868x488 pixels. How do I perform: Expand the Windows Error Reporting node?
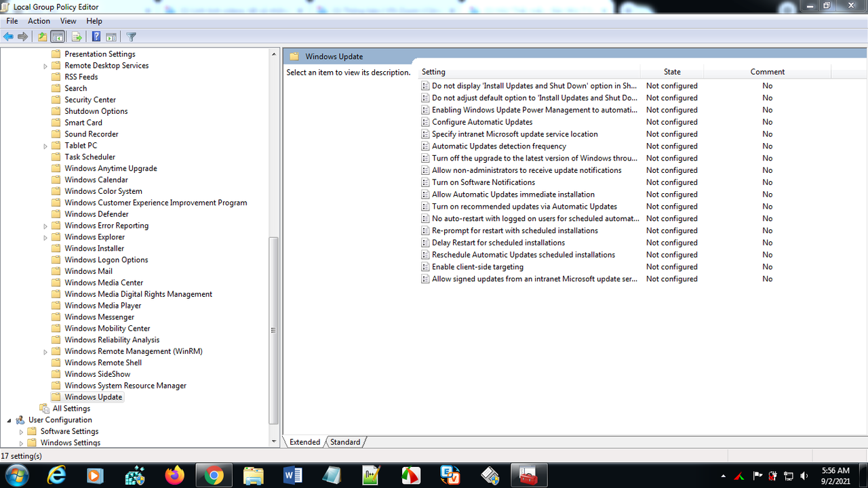(x=45, y=226)
